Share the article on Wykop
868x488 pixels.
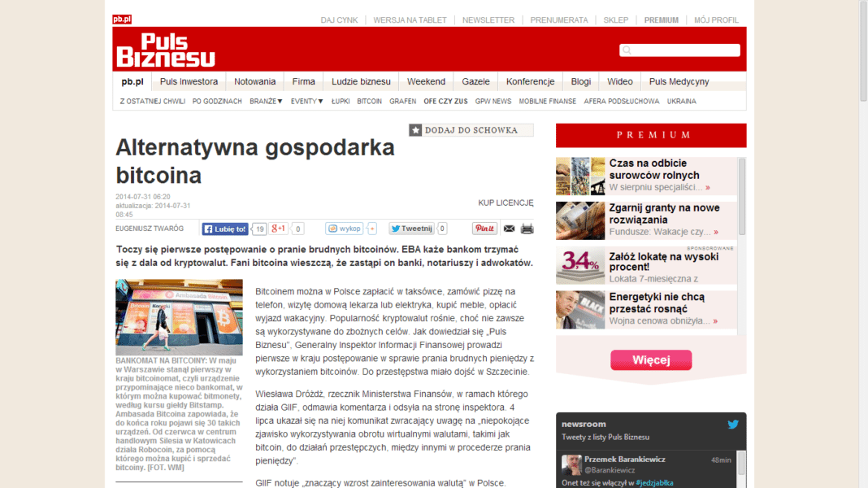pyautogui.click(x=345, y=229)
